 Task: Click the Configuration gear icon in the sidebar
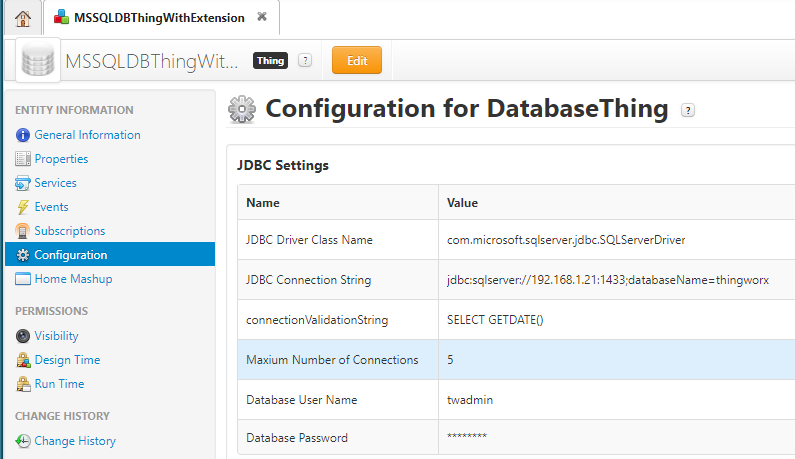click(x=23, y=255)
